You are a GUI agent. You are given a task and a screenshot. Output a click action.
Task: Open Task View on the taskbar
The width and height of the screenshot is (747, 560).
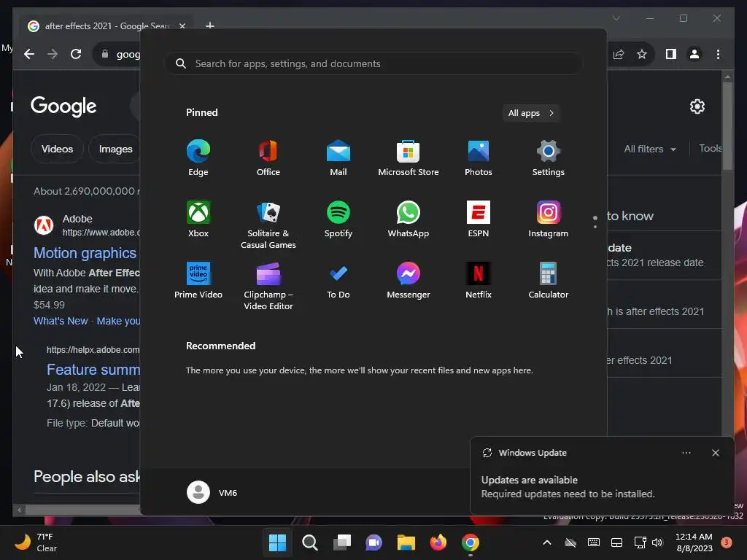click(x=342, y=542)
